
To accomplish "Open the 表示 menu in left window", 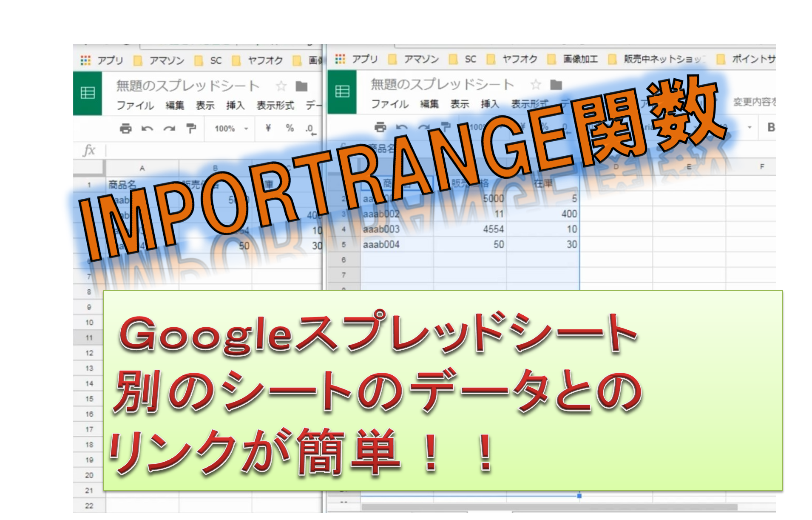I will [x=205, y=105].
